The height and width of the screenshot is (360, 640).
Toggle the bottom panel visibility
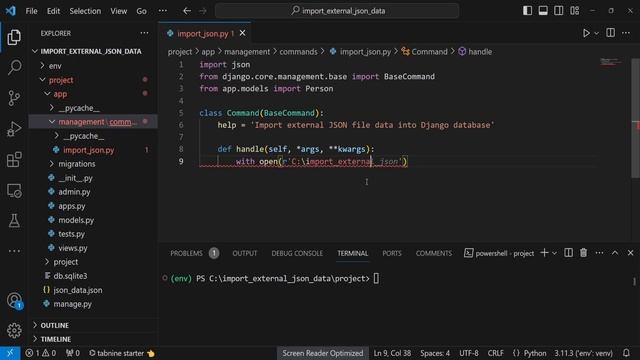(543, 11)
